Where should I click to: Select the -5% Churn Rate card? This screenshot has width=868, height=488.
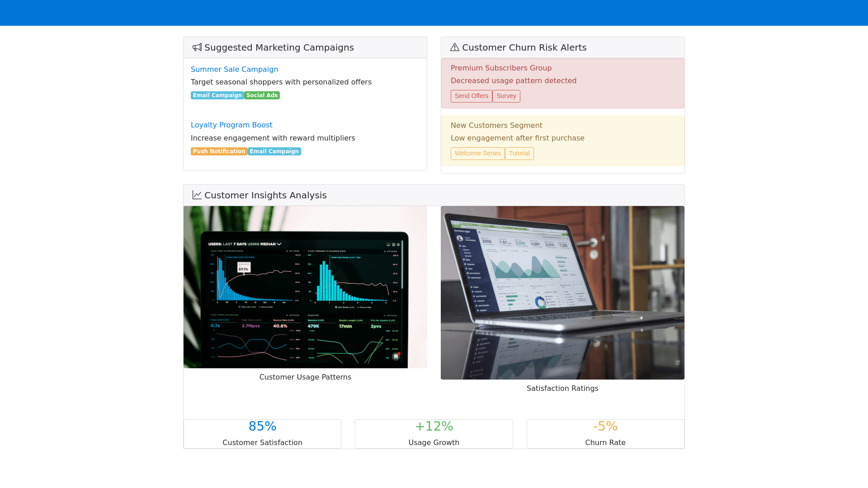(x=605, y=434)
